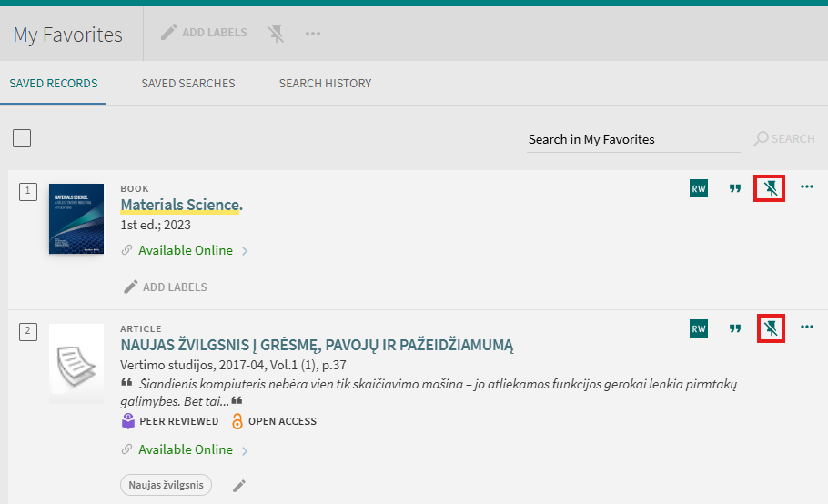The height and width of the screenshot is (504, 828).
Task: Click the citation quote icon for the article
Action: pos(735,328)
